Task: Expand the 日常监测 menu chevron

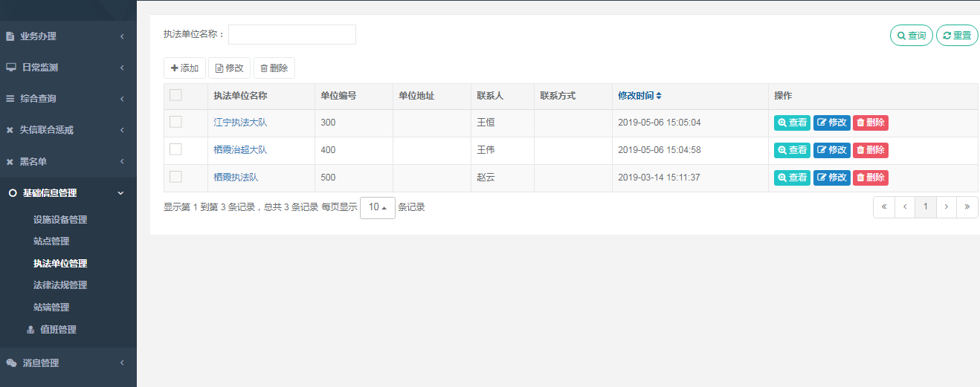Action: coord(122,68)
